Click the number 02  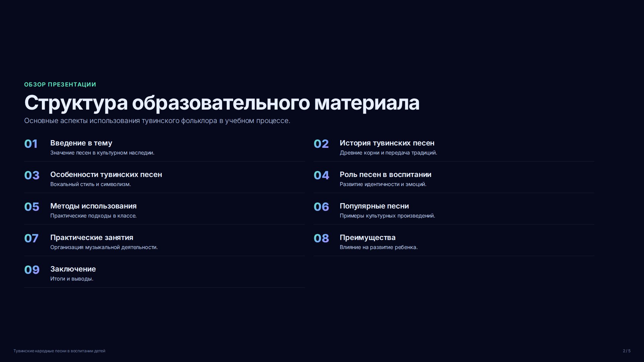321,144
